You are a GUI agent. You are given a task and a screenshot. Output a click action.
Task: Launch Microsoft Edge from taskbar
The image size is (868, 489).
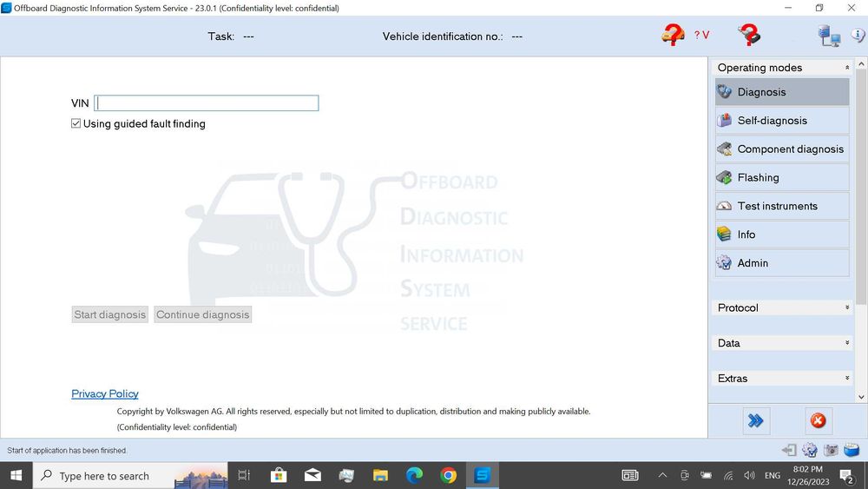[414, 475]
